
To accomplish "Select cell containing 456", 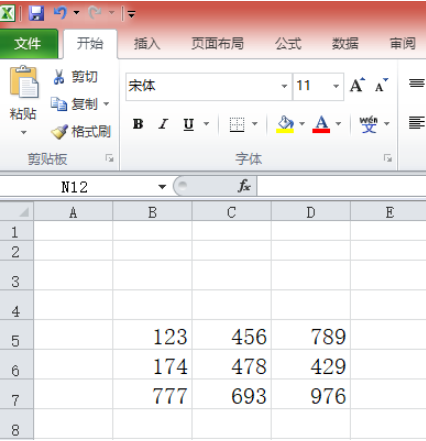I will pyautogui.click(x=232, y=335).
